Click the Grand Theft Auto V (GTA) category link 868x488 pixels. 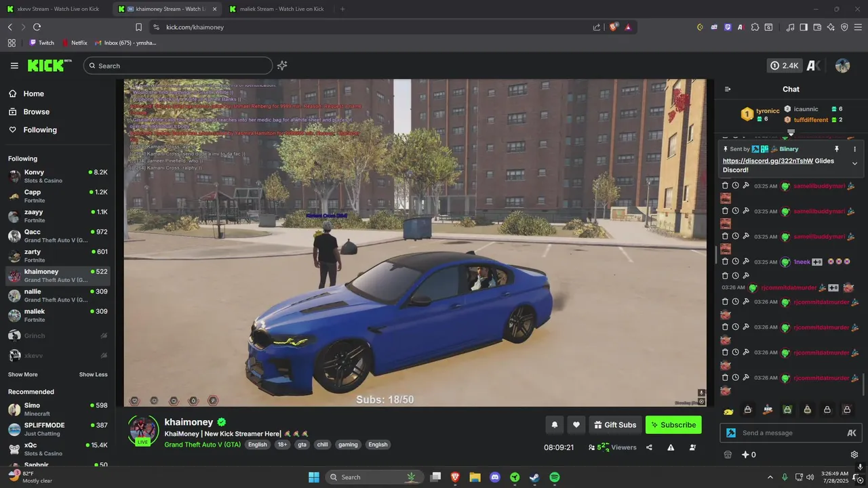[x=202, y=445]
